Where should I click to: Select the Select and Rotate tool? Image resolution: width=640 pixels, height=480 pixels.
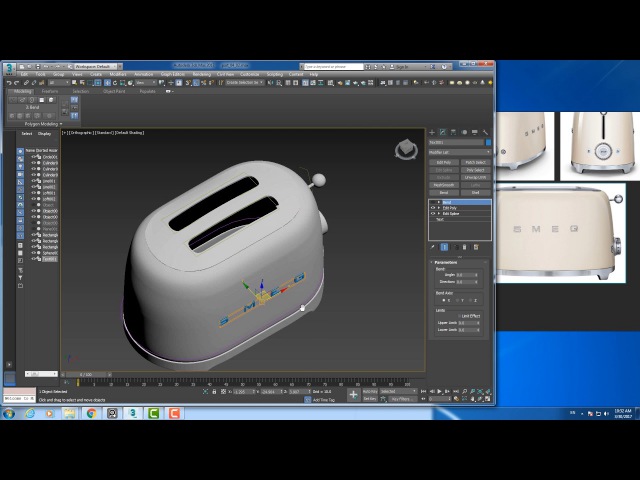coord(115,83)
